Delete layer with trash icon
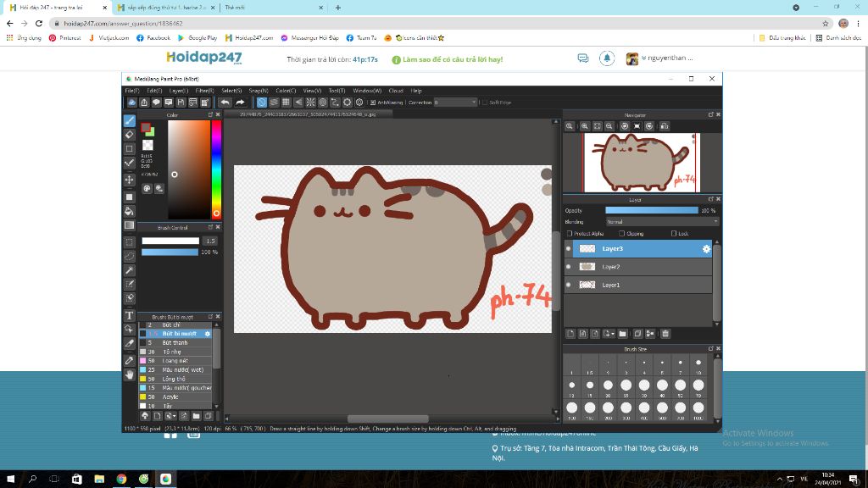This screenshot has height=488, width=868. click(665, 334)
